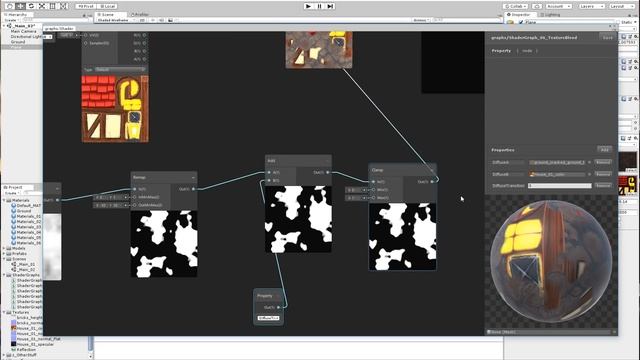Select the Rect Transform tool

(x=53, y=6)
